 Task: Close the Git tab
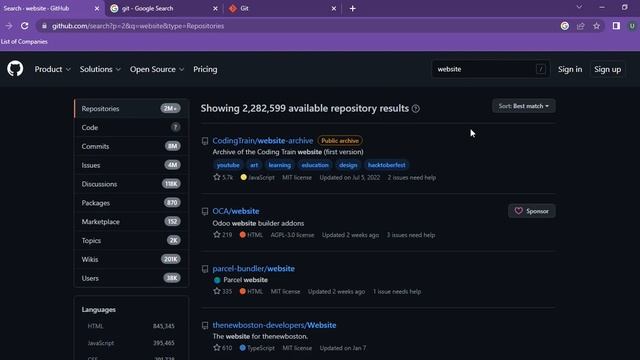333,8
